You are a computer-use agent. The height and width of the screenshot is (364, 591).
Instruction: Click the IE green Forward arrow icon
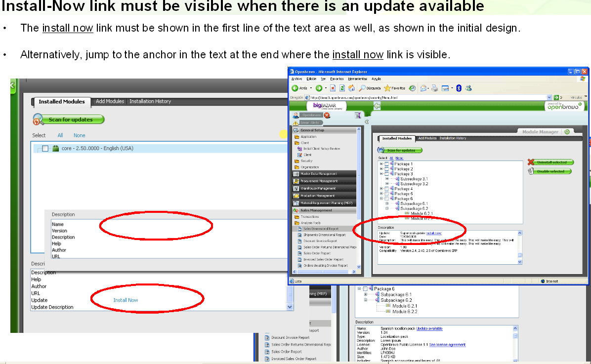tap(319, 88)
